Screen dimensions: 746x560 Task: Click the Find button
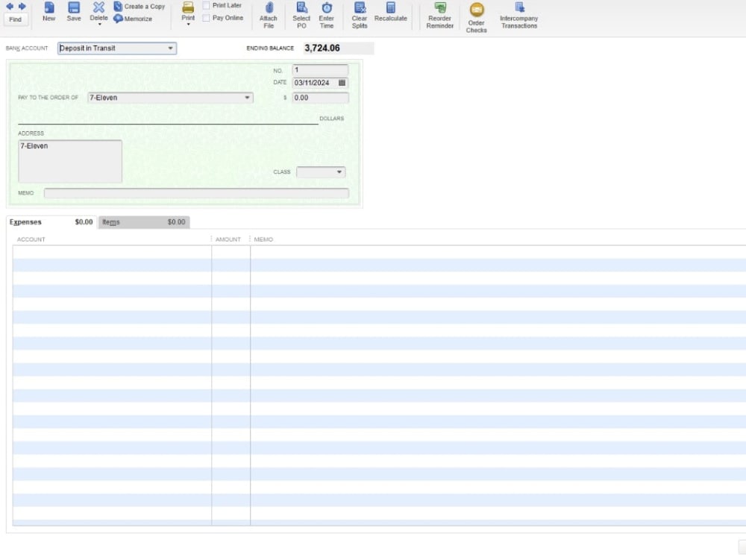coord(15,19)
